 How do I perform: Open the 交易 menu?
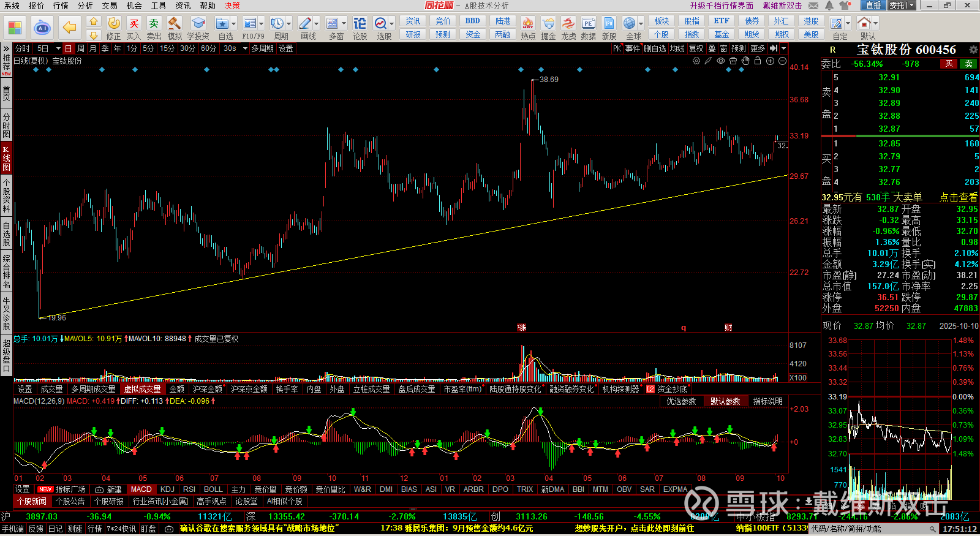[x=110, y=6]
